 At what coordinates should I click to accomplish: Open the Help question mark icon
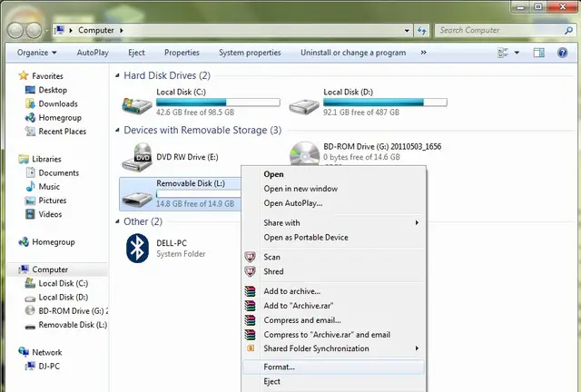click(x=562, y=53)
